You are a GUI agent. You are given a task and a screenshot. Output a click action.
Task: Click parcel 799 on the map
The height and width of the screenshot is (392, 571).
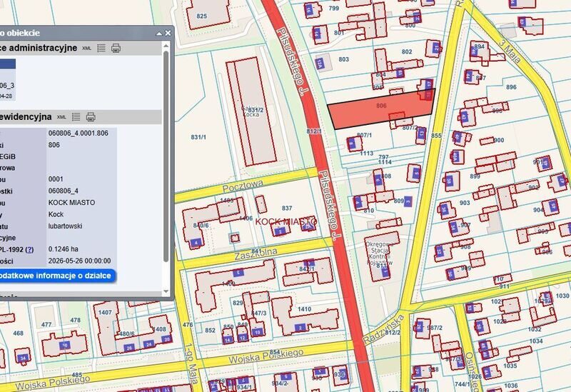(334, 8)
